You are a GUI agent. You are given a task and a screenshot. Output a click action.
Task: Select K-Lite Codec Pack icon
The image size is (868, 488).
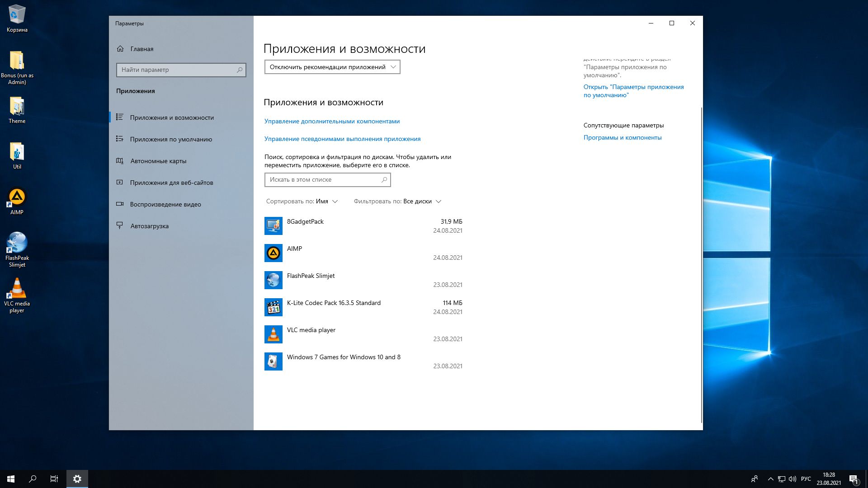click(x=273, y=307)
